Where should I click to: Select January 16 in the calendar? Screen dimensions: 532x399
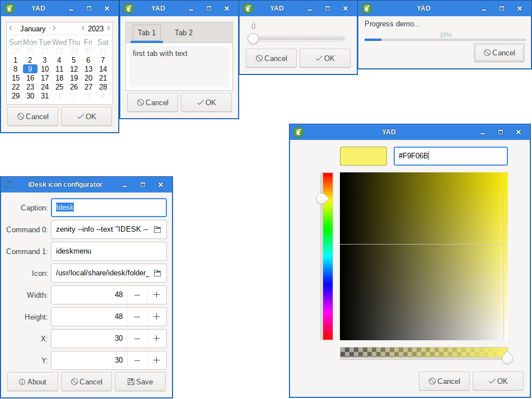30,78
